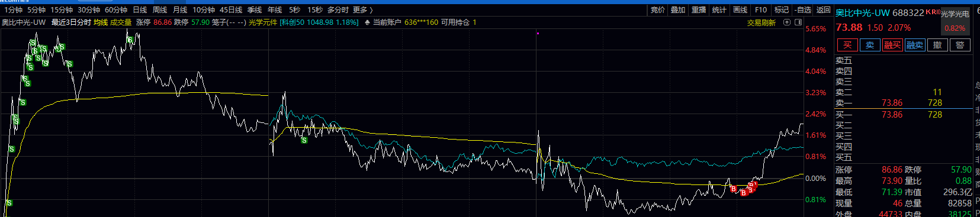Select the 30分钟 period tab
This screenshot has height=217, width=980.
[89, 10]
